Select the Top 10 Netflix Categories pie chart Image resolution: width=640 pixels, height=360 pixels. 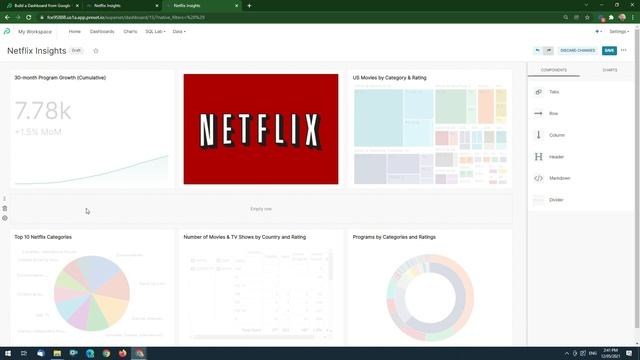click(92, 293)
